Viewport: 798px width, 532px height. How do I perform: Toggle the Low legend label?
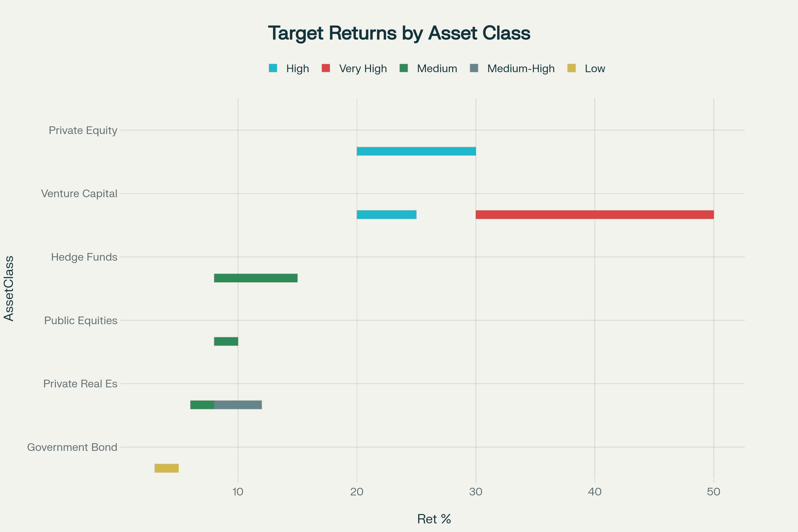click(595, 68)
